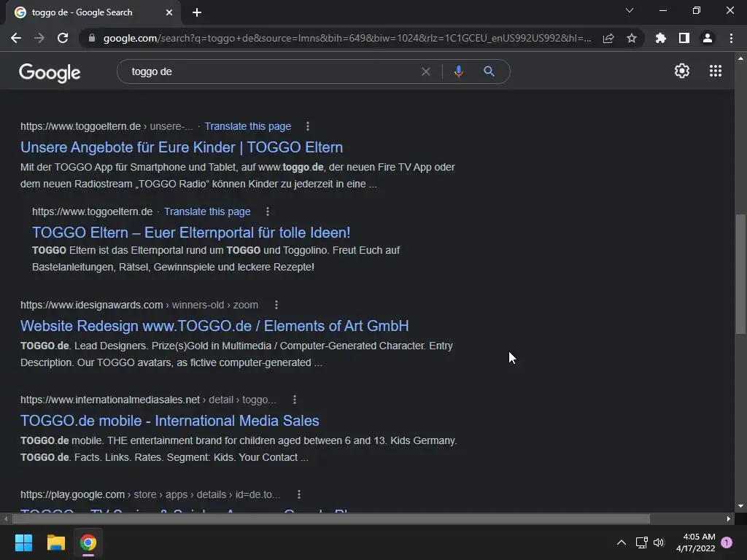Open TOGGO.de mobile - International Media Sales
This screenshot has height=560, width=747.
169,421
